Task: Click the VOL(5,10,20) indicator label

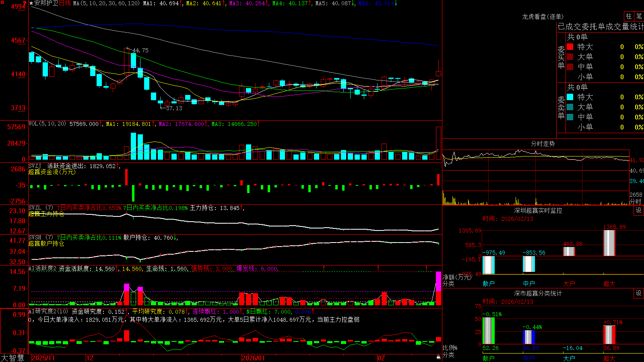Action: pos(47,124)
